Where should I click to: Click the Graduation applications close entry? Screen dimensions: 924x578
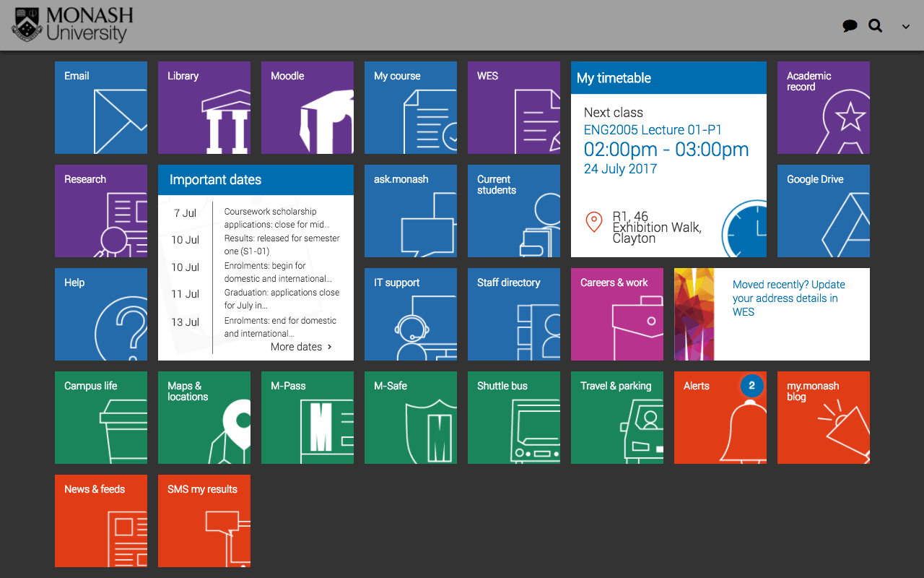pos(282,299)
